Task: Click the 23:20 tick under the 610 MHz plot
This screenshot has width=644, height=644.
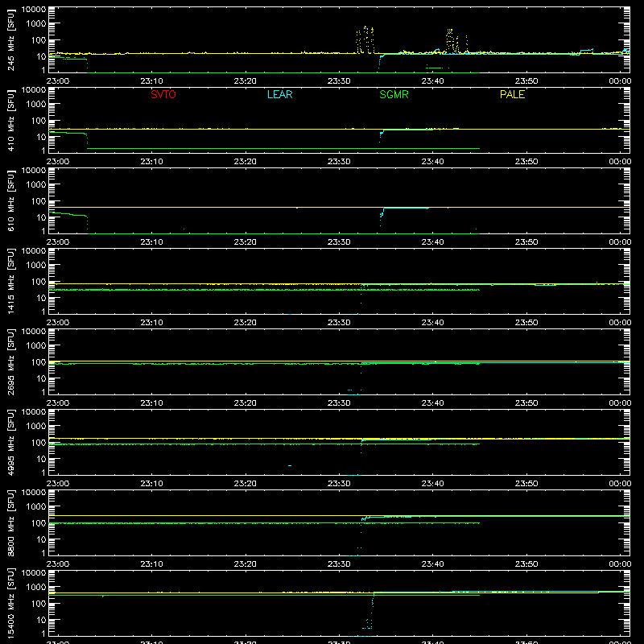Action: (246, 242)
